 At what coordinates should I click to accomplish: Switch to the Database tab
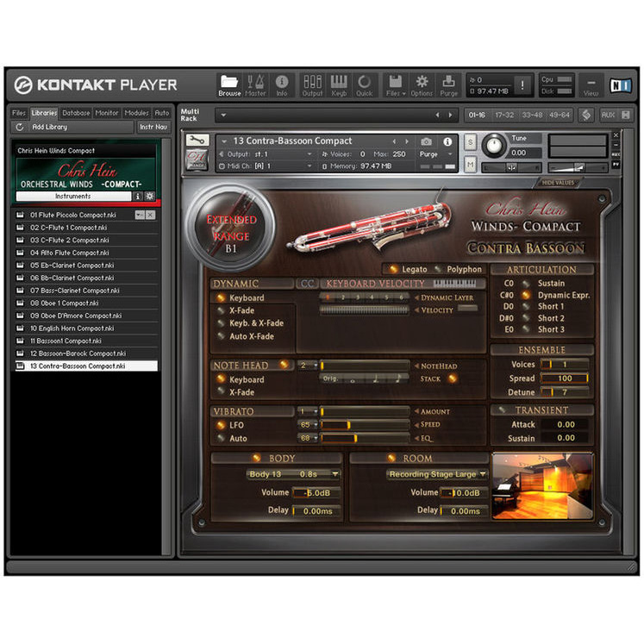(x=76, y=113)
